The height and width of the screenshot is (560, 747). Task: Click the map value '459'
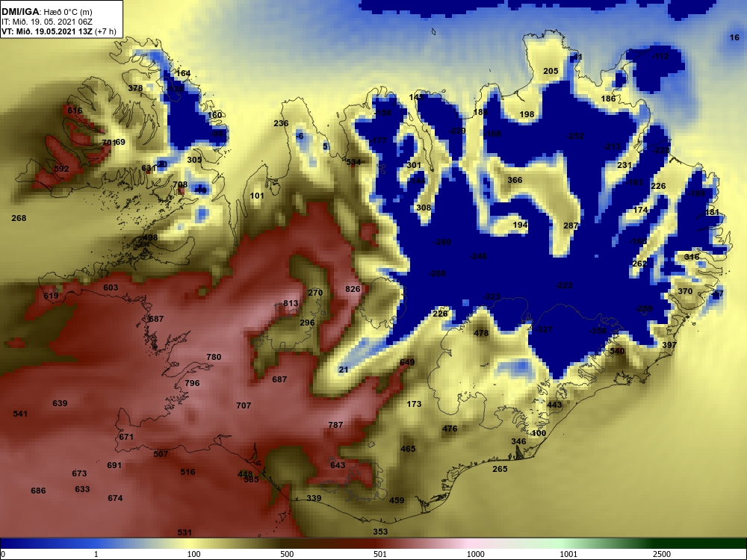pyautogui.click(x=397, y=500)
